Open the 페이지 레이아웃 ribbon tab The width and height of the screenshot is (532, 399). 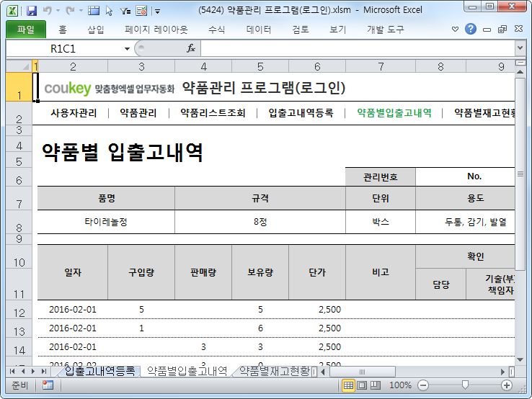(156, 30)
